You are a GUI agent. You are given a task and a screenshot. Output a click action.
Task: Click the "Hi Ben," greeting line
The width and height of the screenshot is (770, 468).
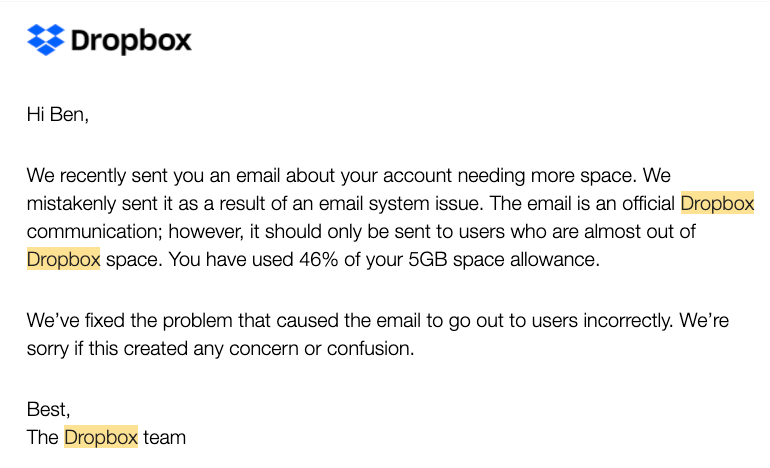[x=58, y=115]
